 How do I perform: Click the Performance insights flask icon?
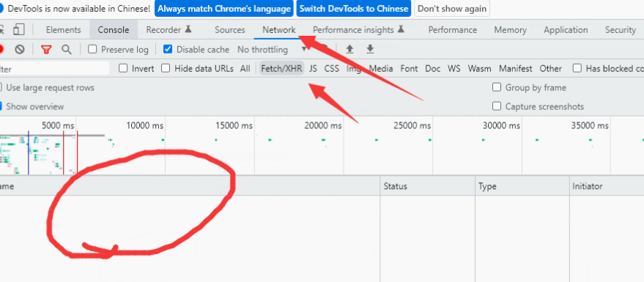tap(401, 29)
